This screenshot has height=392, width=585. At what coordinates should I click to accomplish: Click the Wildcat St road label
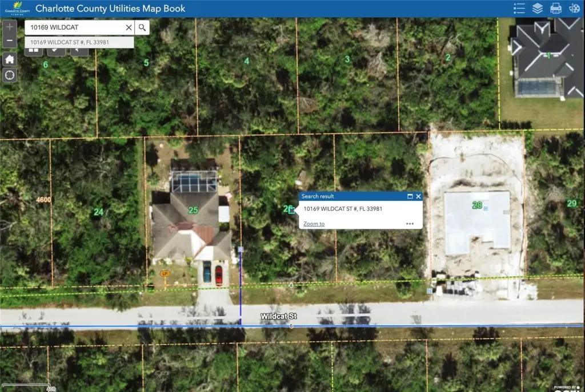point(279,316)
